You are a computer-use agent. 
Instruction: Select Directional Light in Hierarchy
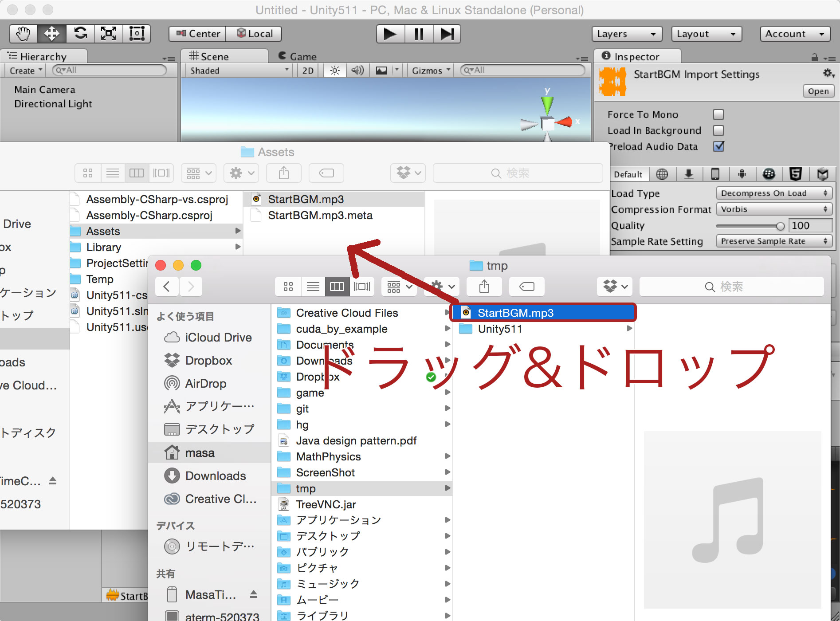click(53, 104)
